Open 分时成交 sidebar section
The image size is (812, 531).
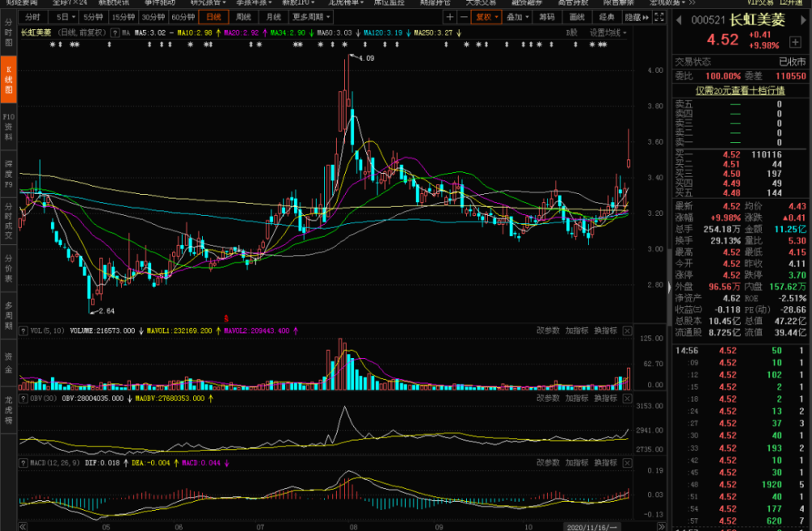click(x=8, y=221)
